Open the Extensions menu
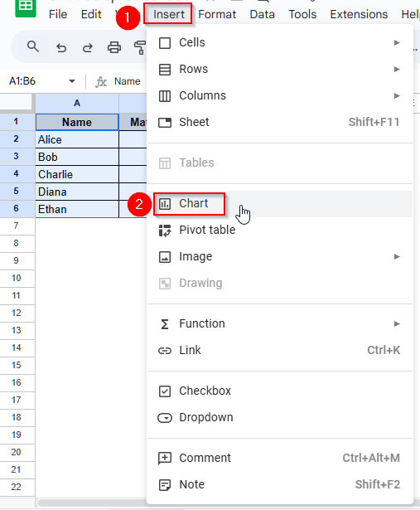 tap(359, 14)
